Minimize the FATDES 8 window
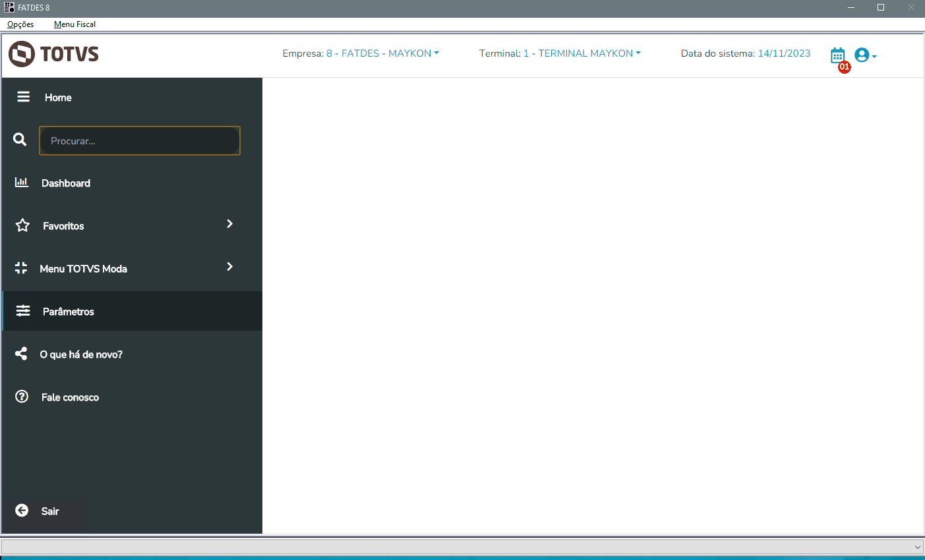 (851, 8)
